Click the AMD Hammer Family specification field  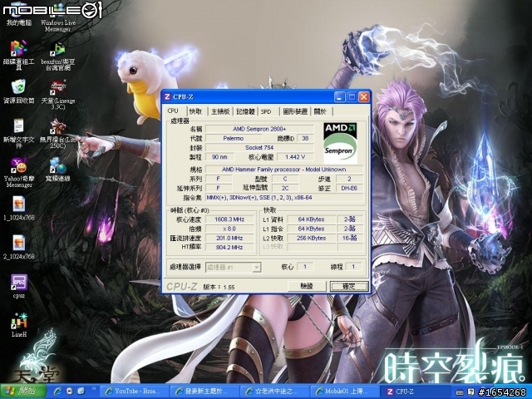[284, 170]
